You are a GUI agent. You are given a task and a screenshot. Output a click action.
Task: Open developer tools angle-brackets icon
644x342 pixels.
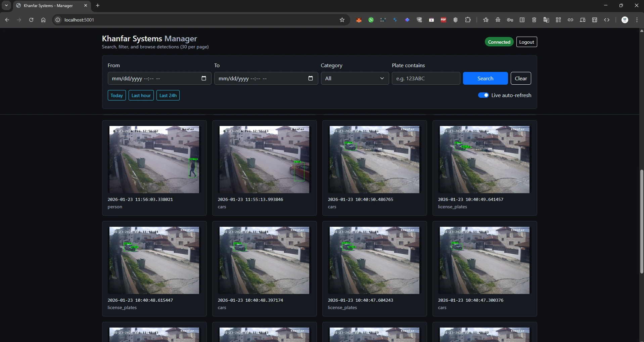(607, 20)
